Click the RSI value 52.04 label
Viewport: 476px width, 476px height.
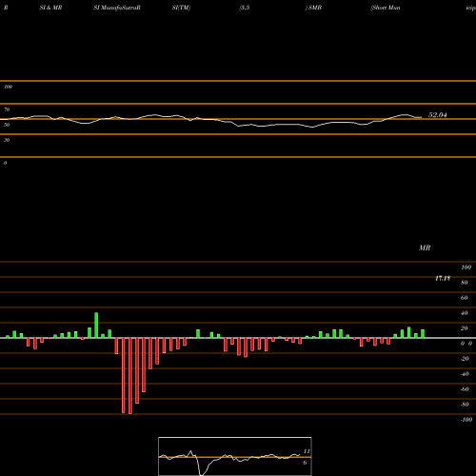pyautogui.click(x=438, y=115)
